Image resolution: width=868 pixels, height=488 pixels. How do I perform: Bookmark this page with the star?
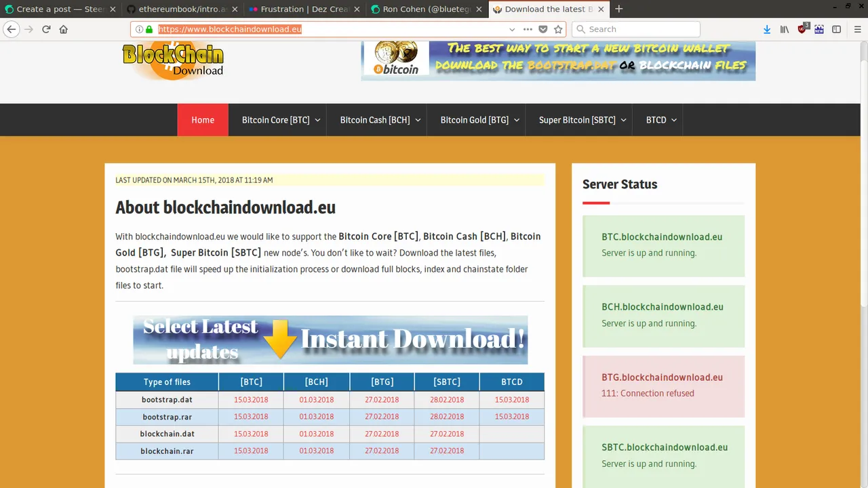pos(558,29)
